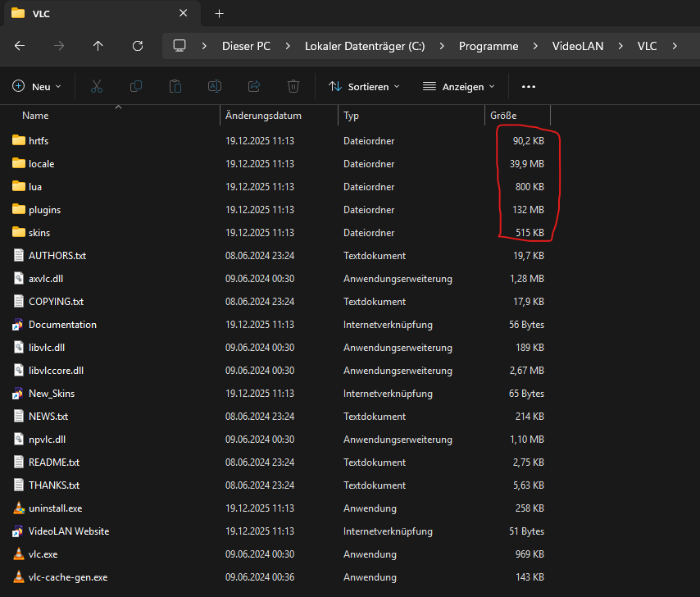Viewport: 700px width, 597px height.
Task: Select the New_Skins shortcut name
Action: (x=52, y=394)
